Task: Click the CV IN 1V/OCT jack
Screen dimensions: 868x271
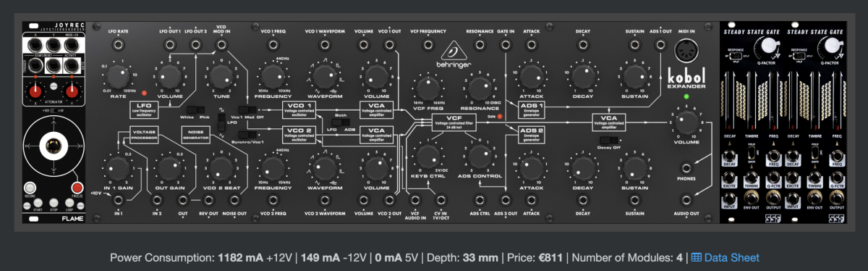Action: (x=441, y=201)
